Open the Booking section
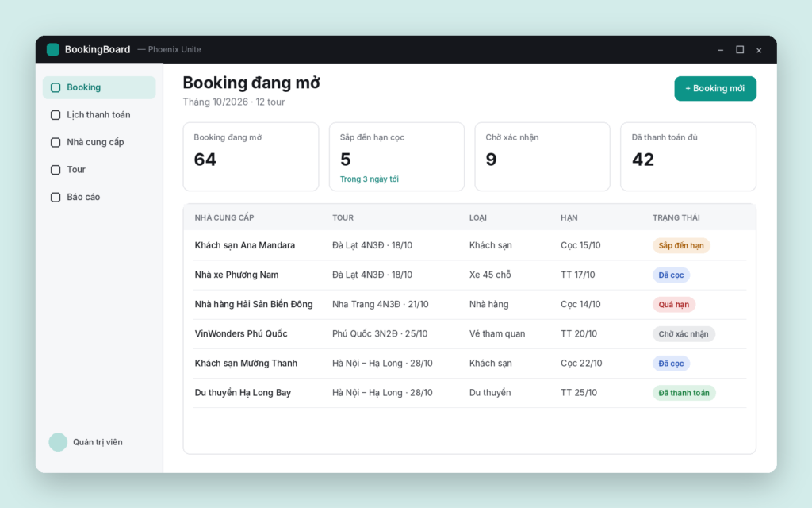The image size is (812, 508). point(99,87)
